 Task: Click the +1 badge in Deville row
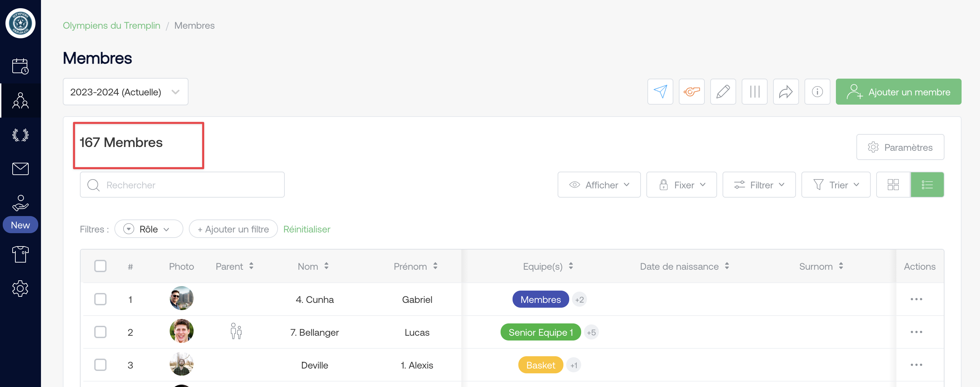tap(574, 365)
